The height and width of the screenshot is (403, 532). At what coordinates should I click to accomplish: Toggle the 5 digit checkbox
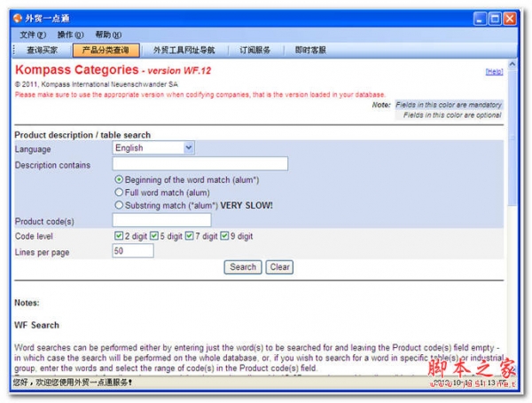[x=154, y=236]
